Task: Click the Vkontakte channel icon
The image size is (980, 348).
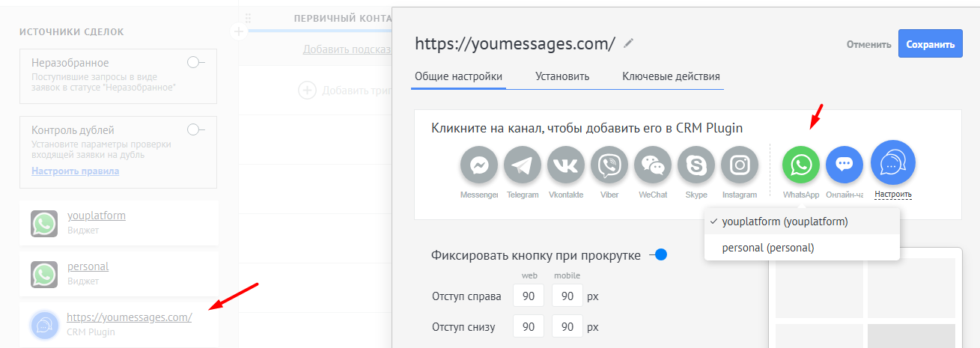Action: coord(566,165)
